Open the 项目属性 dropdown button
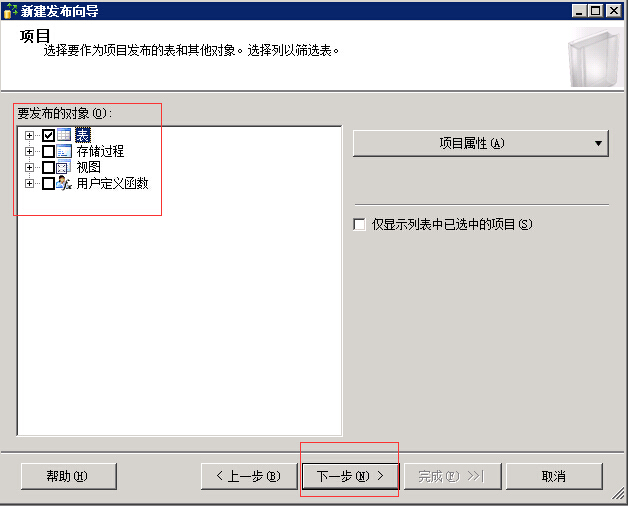Screen dimensions: 628x506 (x=481, y=143)
